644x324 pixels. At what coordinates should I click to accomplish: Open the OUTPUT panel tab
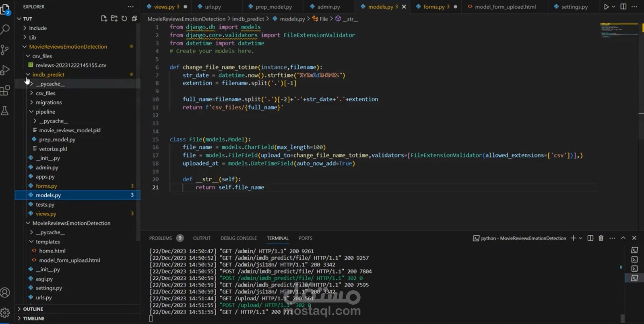202,238
